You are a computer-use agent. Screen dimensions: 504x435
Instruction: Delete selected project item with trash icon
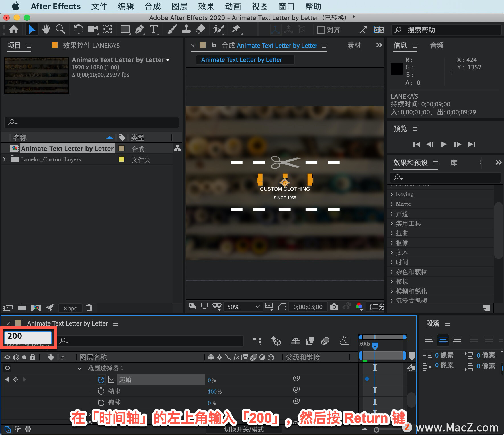pyautogui.click(x=89, y=308)
